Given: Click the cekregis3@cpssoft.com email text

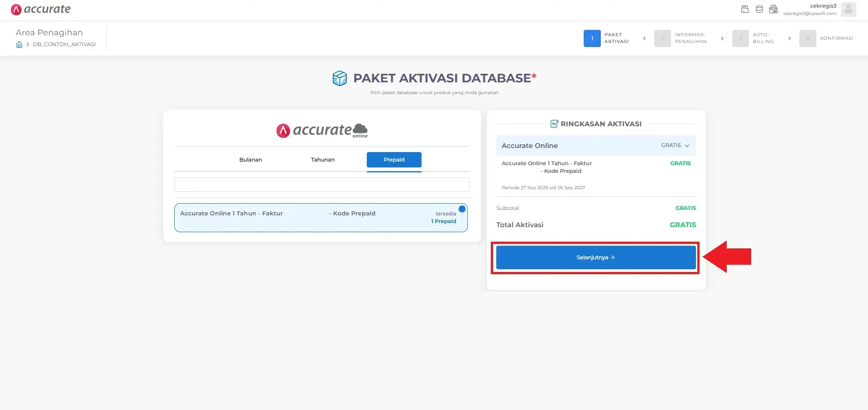Looking at the screenshot, I should 810,14.
